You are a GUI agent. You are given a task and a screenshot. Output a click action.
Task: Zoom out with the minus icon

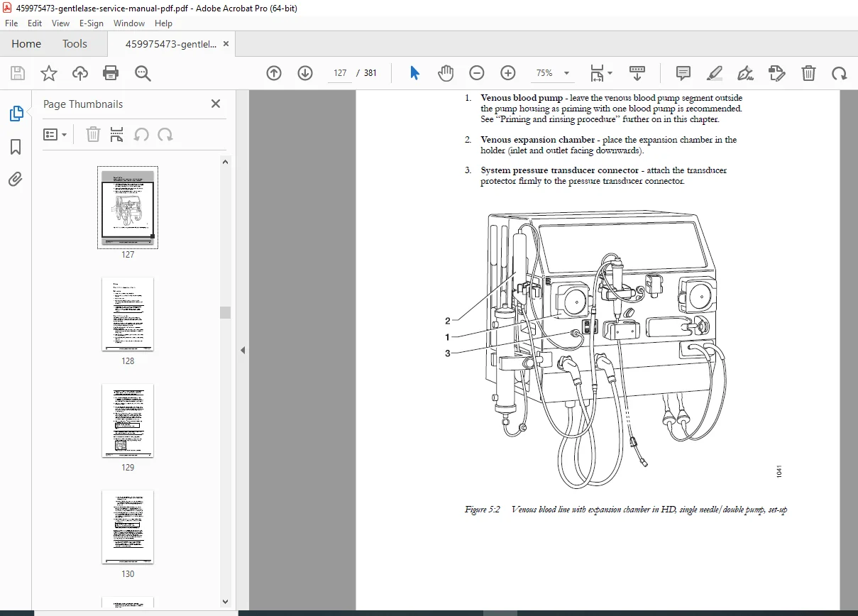coord(477,73)
